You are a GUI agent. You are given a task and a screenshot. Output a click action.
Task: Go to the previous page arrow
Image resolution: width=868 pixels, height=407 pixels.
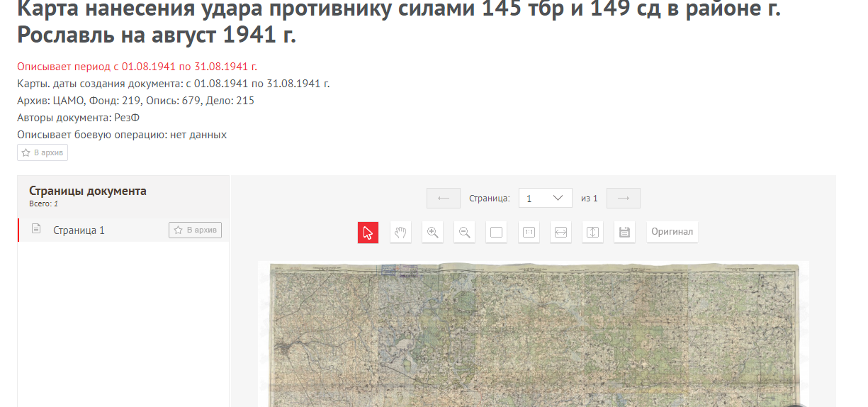444,199
